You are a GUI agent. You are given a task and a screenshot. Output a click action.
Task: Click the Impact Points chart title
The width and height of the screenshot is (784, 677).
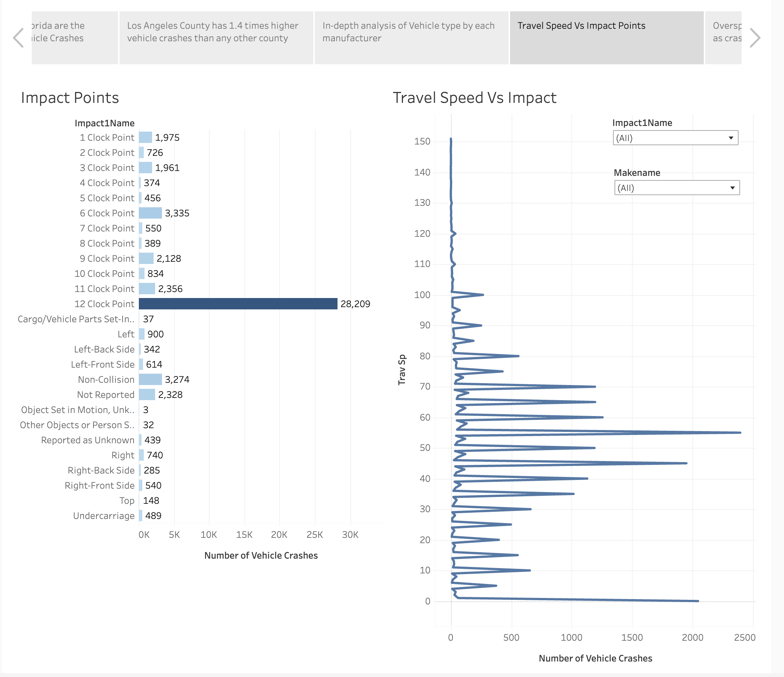[70, 98]
